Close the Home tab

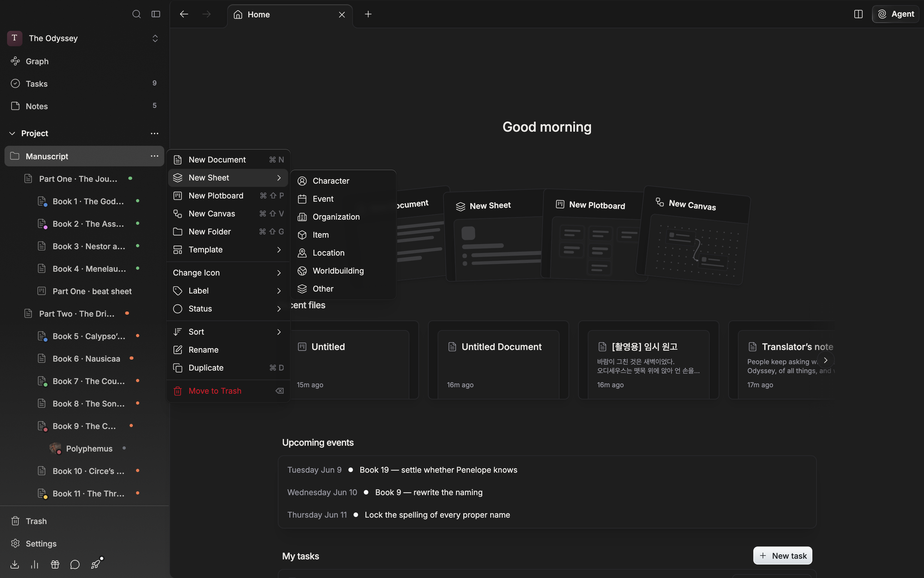[x=342, y=14]
